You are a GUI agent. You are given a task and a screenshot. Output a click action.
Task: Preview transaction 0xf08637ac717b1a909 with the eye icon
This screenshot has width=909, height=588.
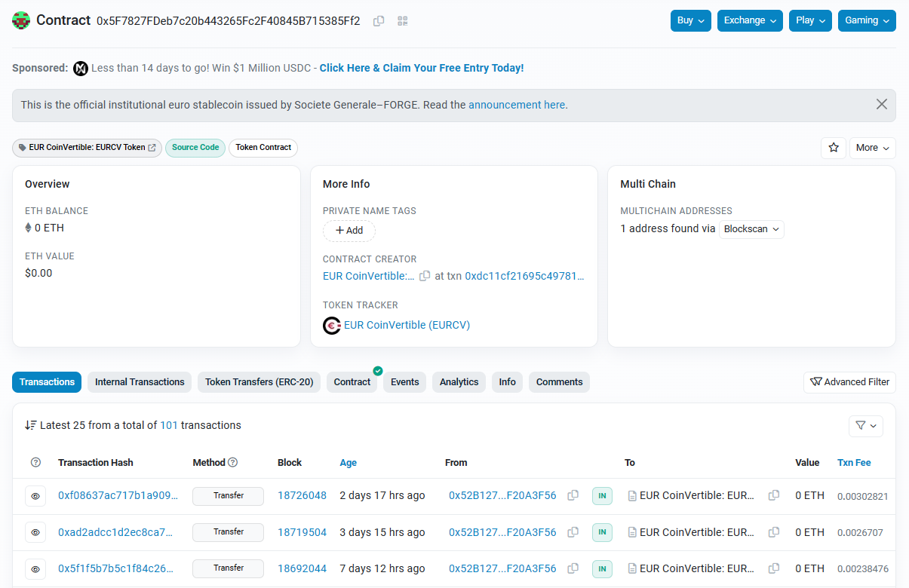pyautogui.click(x=35, y=496)
